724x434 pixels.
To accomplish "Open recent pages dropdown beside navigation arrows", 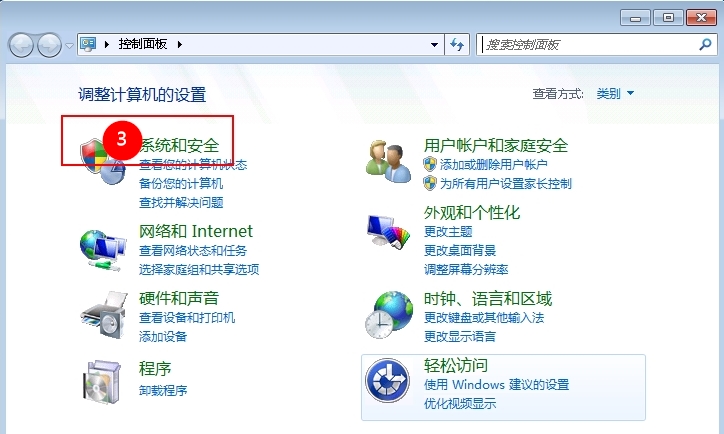I will 69,45.
